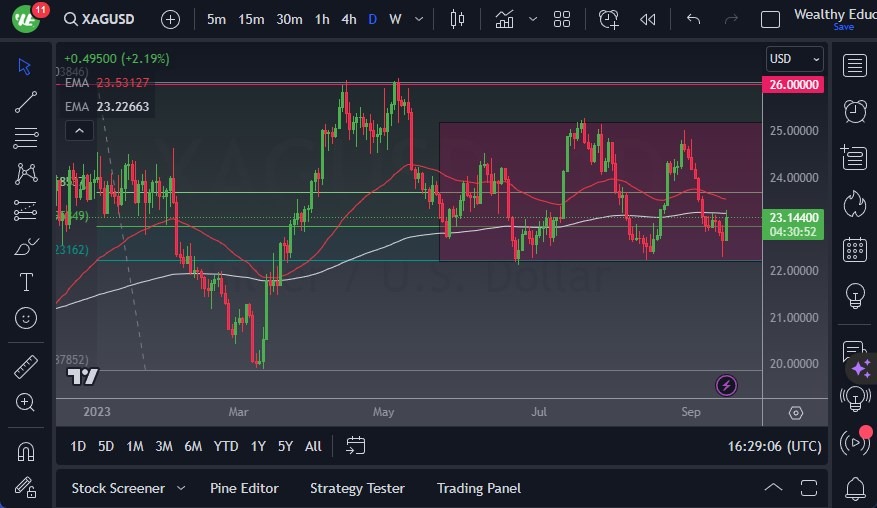Open the USD currency dropdown
This screenshot has width=877, height=508.
[795, 59]
